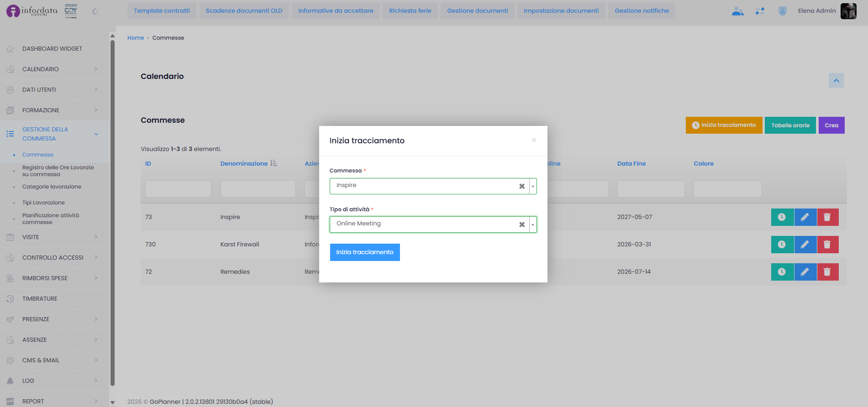The image size is (868, 407).
Task: Click the blue Inizia tracciamento button
Action: tap(365, 252)
